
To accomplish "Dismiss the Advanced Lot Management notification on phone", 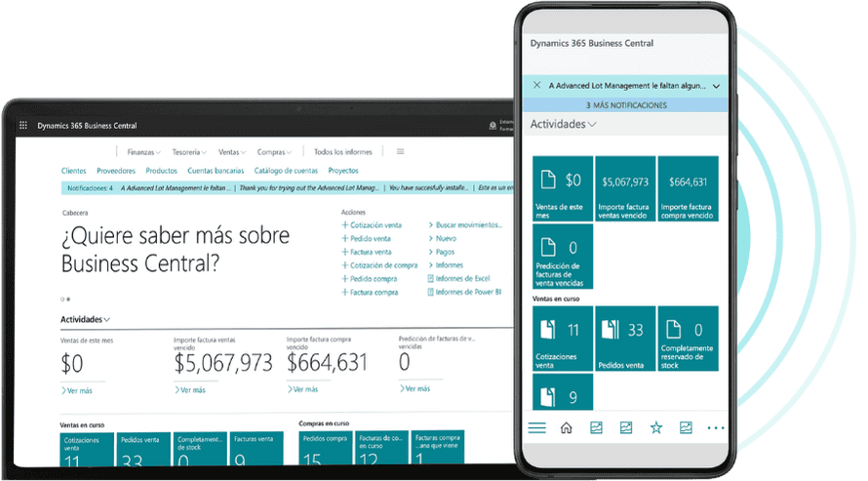I will click(x=537, y=86).
